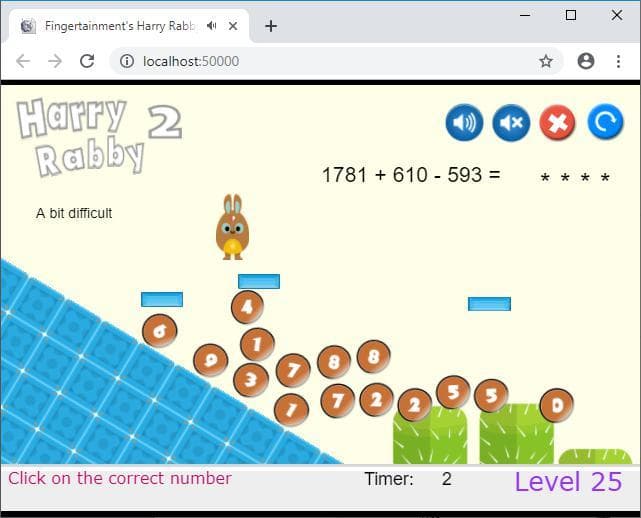Pick the number 4 ball
The image size is (641, 518).
pyautogui.click(x=247, y=307)
